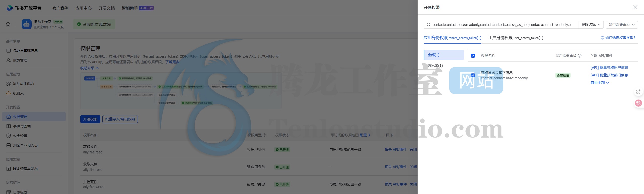Click the pink translate floating icon
The height and width of the screenshot is (194, 644).
[638, 103]
